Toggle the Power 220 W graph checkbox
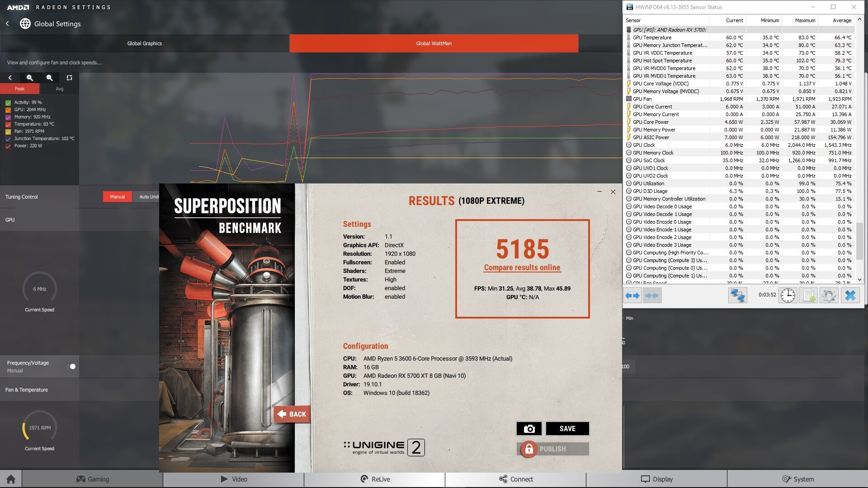 tap(8, 146)
